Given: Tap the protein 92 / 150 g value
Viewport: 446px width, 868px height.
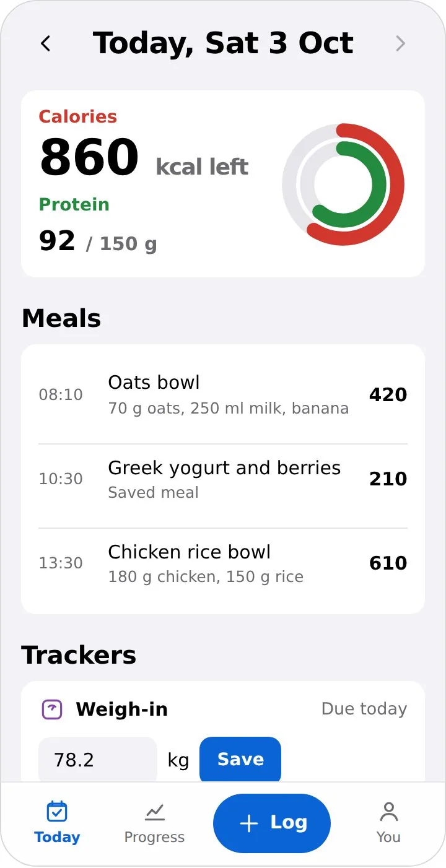Looking at the screenshot, I should click(x=98, y=241).
